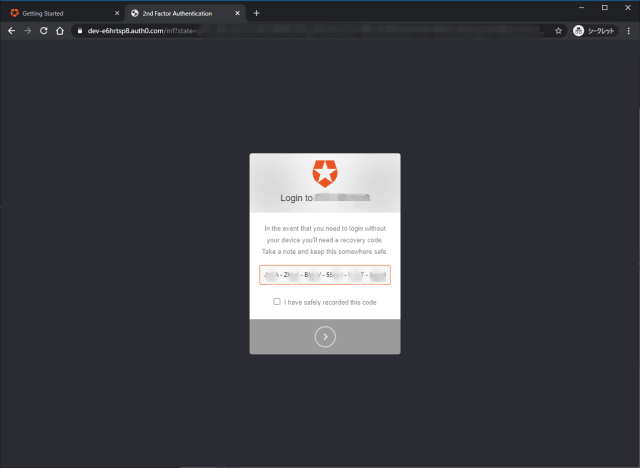Check 'I have safely recorded this code'
This screenshot has height=468, width=640.
coord(277,302)
